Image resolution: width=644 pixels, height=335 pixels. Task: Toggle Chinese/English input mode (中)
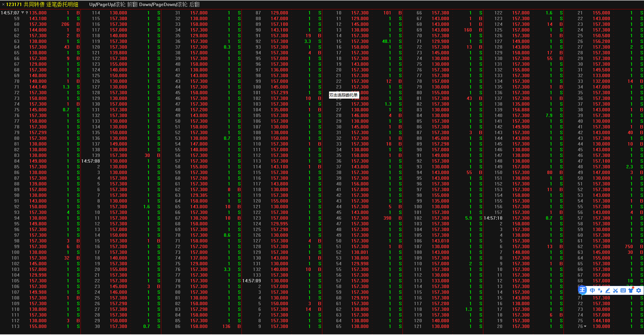[592, 290]
